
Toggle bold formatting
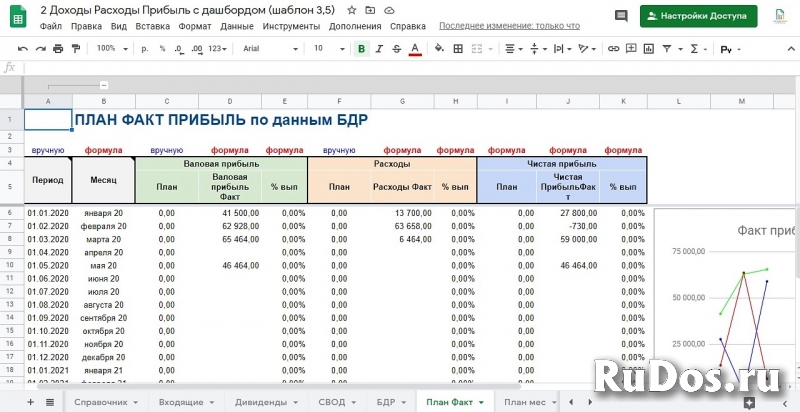point(361,48)
